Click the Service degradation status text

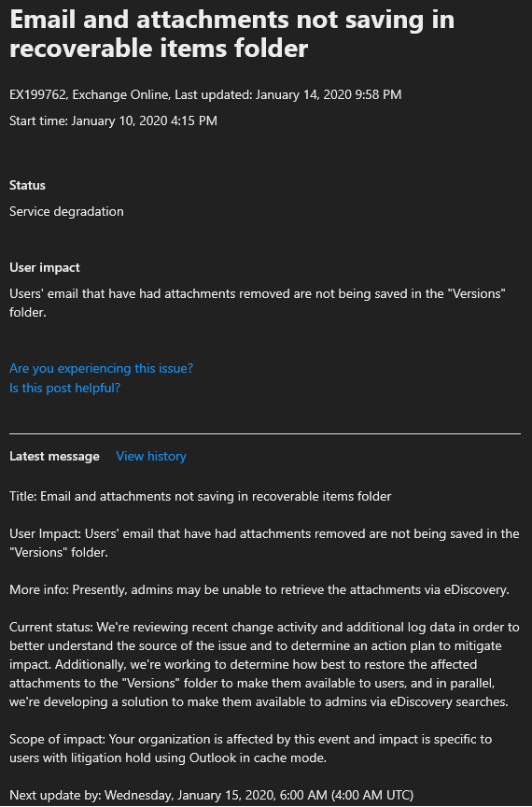click(x=66, y=211)
